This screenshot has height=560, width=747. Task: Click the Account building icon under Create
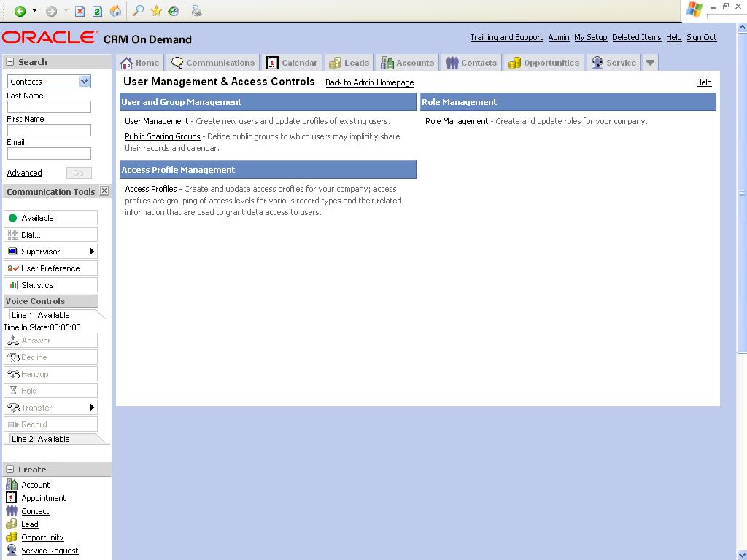12,484
